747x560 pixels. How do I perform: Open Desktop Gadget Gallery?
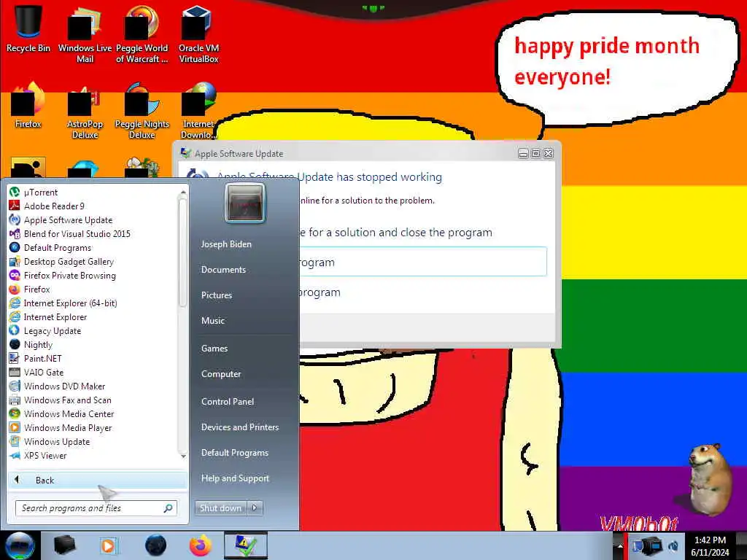pyautogui.click(x=69, y=262)
